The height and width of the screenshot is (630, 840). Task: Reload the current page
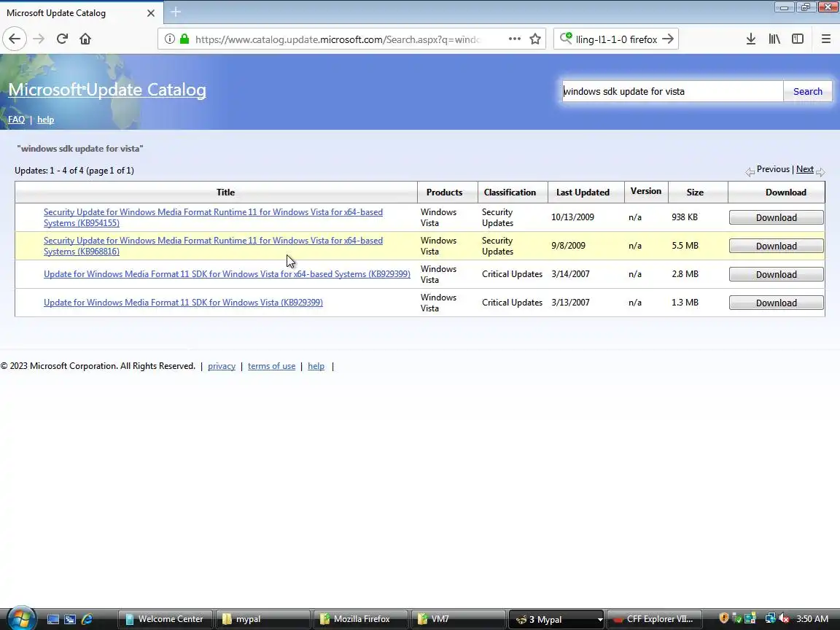coord(62,39)
